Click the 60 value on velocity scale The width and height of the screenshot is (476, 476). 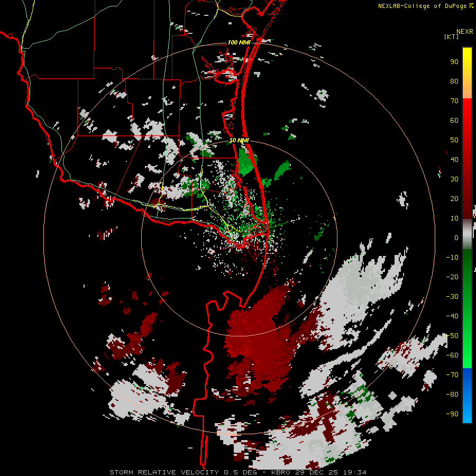click(454, 121)
